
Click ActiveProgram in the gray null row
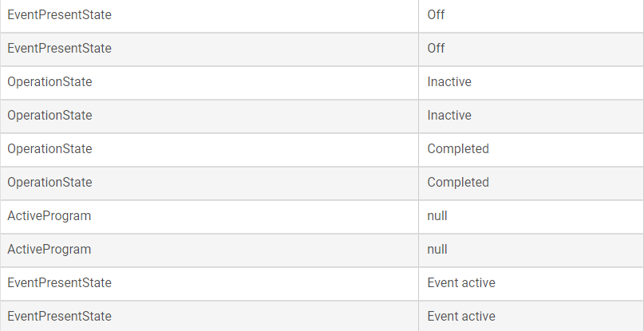(49, 250)
